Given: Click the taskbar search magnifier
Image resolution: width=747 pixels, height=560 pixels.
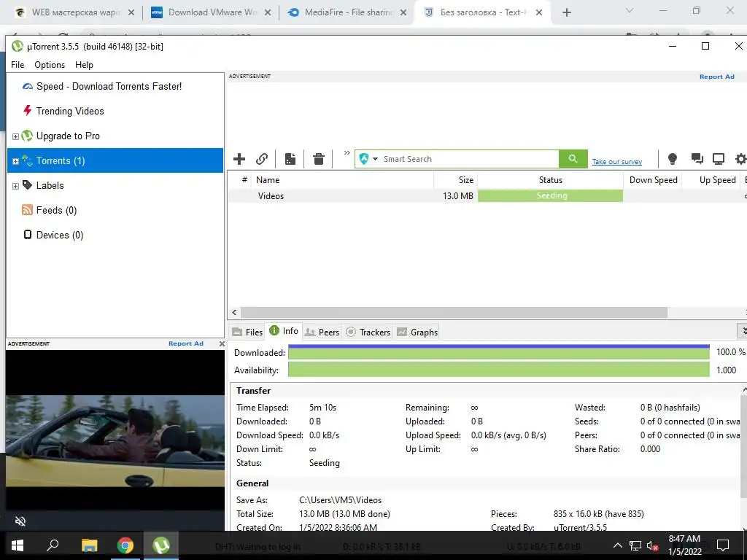Looking at the screenshot, I should pyautogui.click(x=53, y=545).
